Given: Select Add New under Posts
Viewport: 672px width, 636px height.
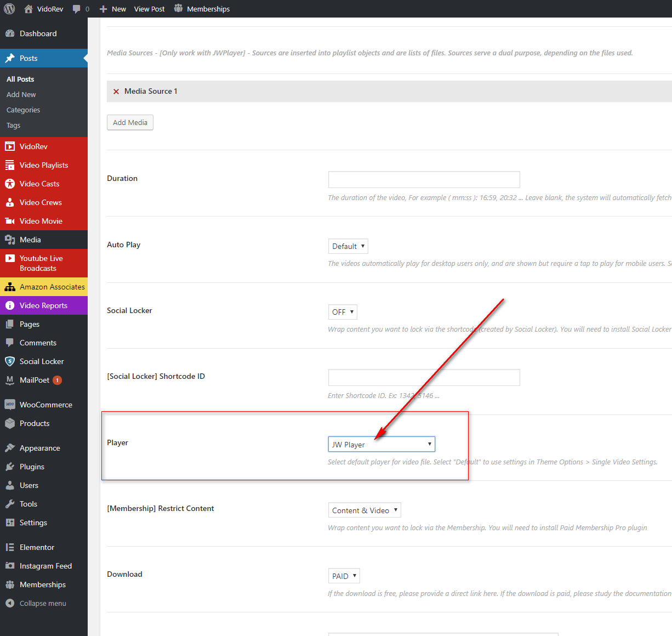Looking at the screenshot, I should pos(21,94).
